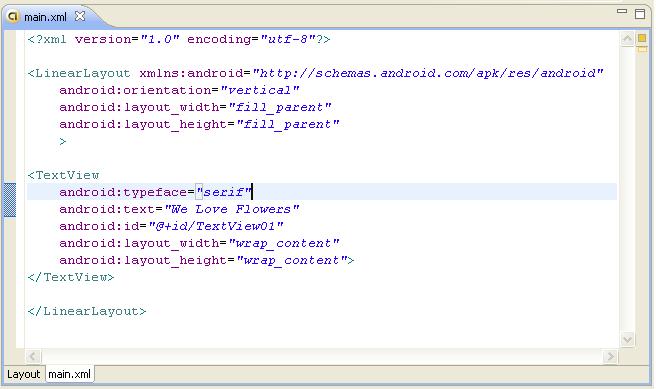Switch to the Layout bottom tab
Screen dimensions: 656x389
tap(23, 374)
